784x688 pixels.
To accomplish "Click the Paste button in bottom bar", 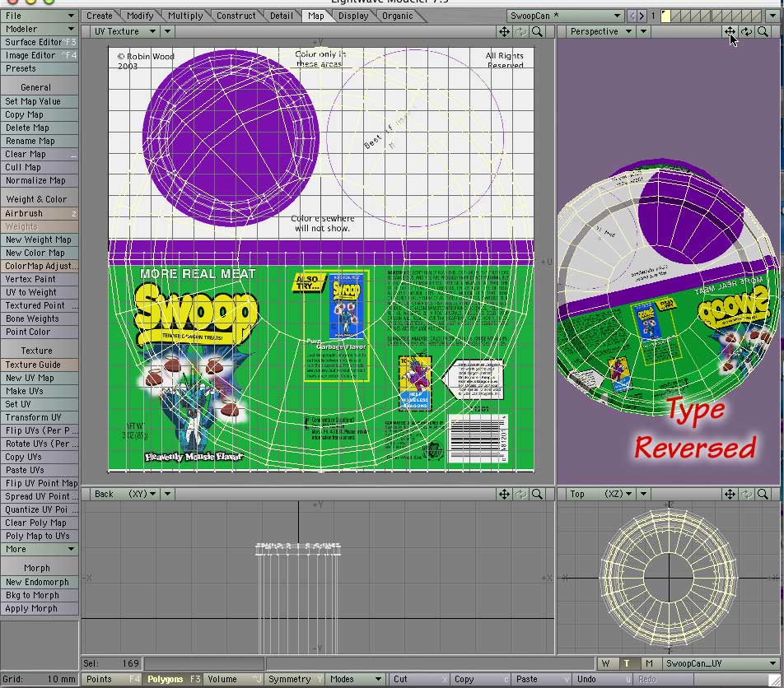I will click(x=542, y=679).
